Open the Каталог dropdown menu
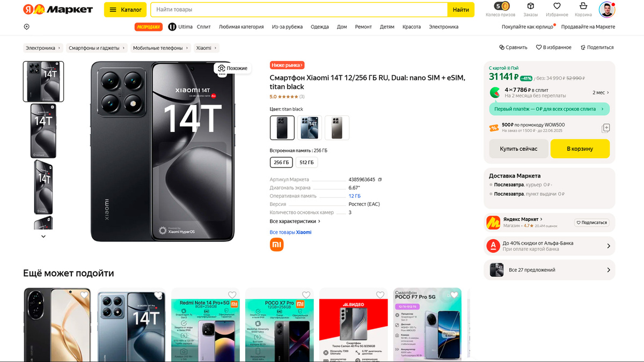644x362 pixels. [125, 10]
